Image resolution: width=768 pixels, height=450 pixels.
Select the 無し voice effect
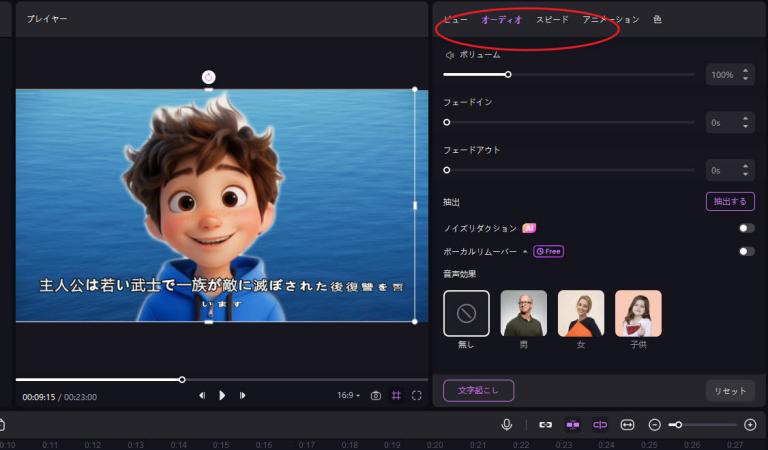point(466,313)
